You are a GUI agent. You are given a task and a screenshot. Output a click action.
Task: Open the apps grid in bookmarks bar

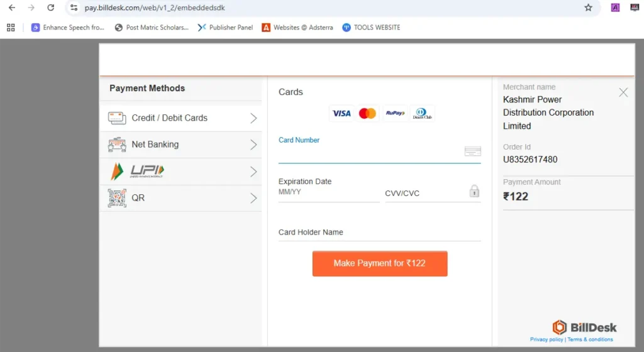[11, 28]
